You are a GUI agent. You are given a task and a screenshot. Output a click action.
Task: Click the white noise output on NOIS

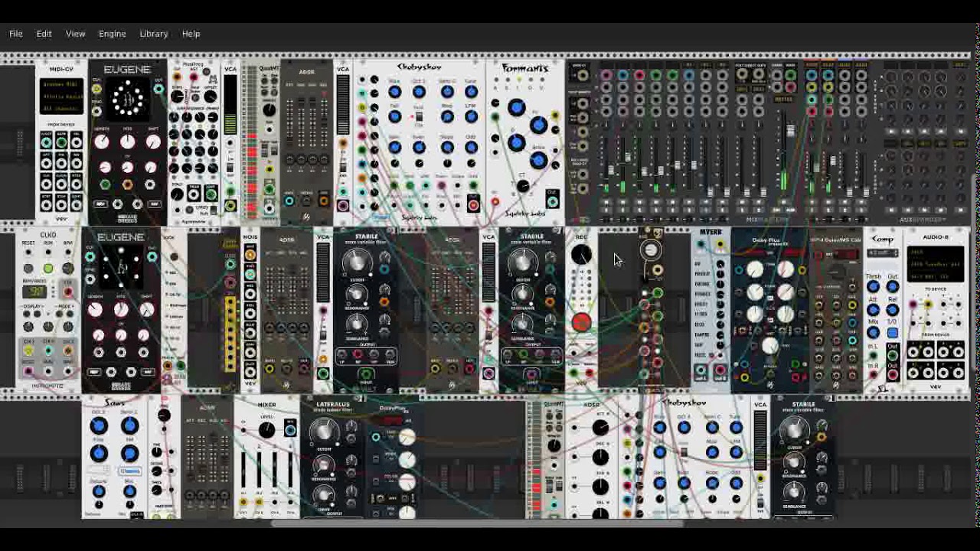(250, 256)
